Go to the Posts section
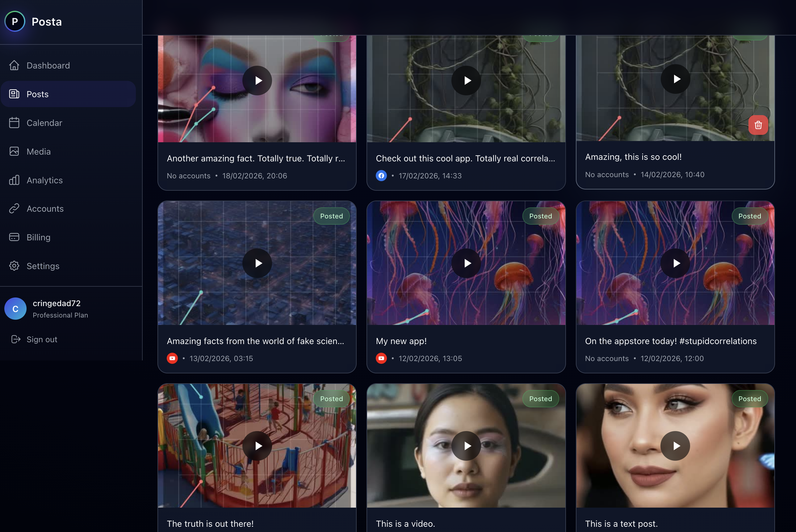 (x=68, y=94)
